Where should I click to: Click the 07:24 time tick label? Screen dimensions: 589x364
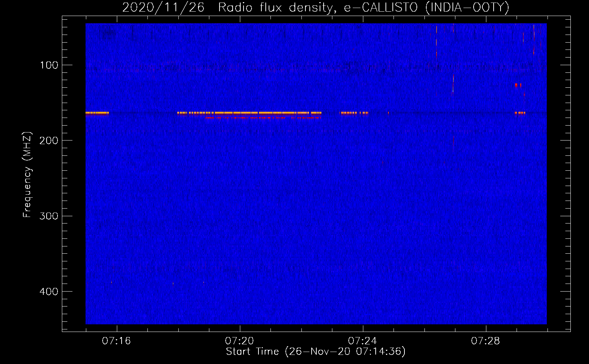click(x=363, y=341)
